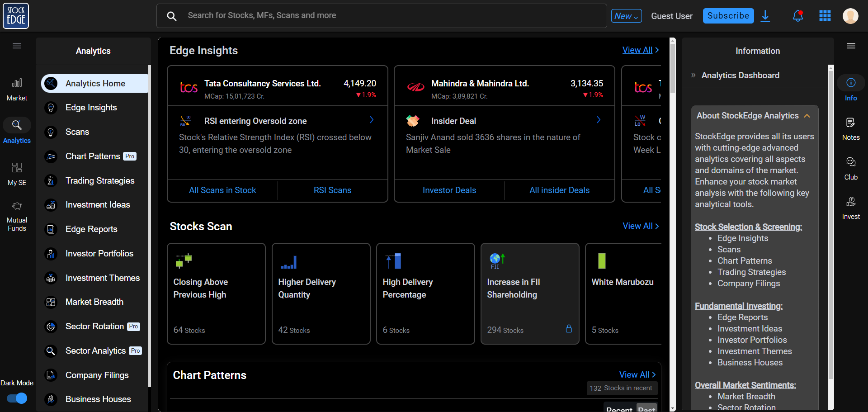This screenshot has height=412, width=868.
Task: Collapse About StockEdge Analytics section
Action: pos(807,116)
